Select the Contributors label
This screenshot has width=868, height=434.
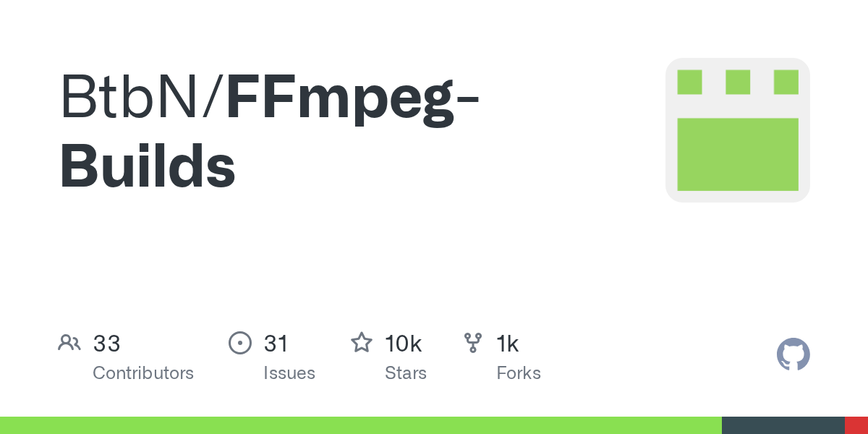click(143, 373)
